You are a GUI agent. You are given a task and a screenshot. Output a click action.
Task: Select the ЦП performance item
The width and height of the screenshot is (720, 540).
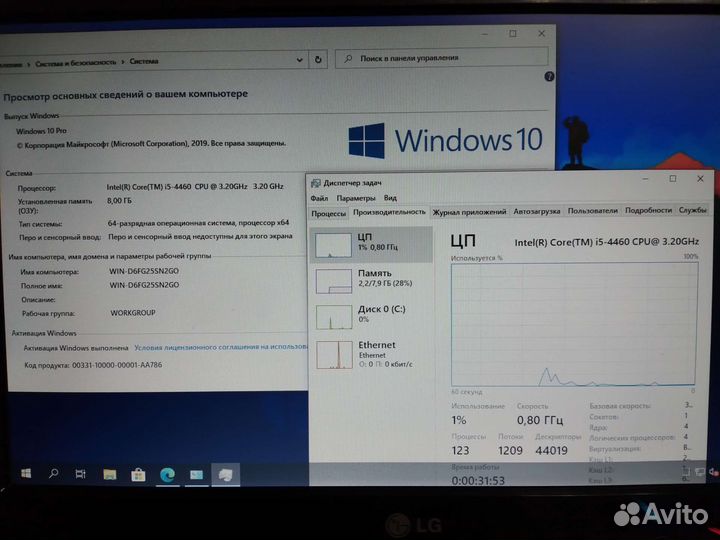(371, 244)
